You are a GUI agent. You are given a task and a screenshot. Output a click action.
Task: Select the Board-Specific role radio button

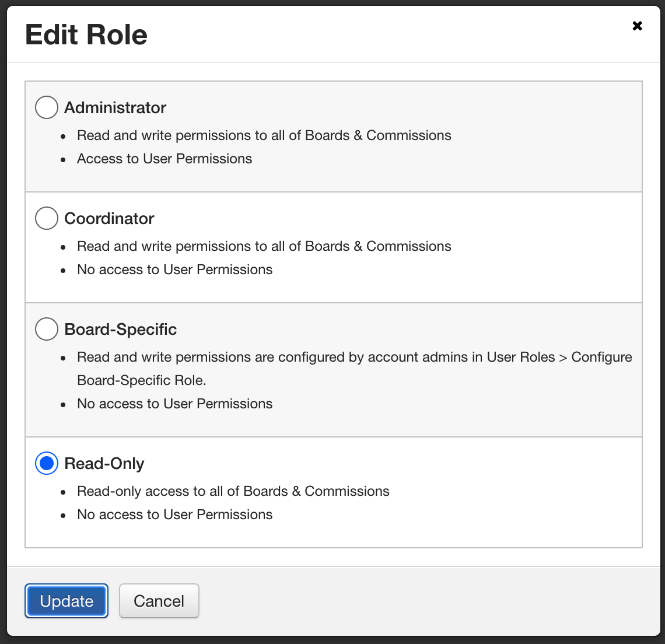pyautogui.click(x=47, y=329)
